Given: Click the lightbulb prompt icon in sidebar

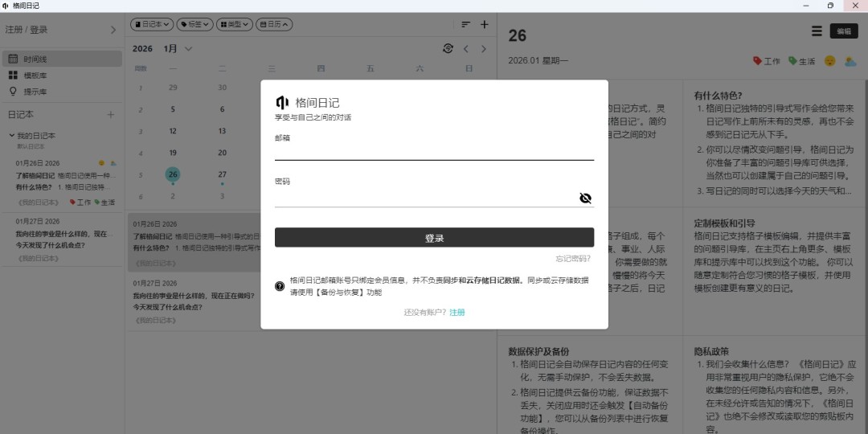Looking at the screenshot, I should pos(13,92).
